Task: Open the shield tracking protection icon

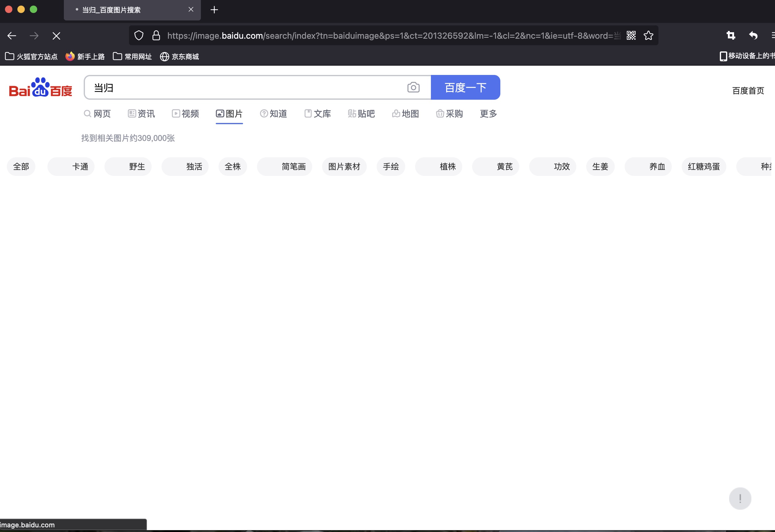Action: click(139, 36)
